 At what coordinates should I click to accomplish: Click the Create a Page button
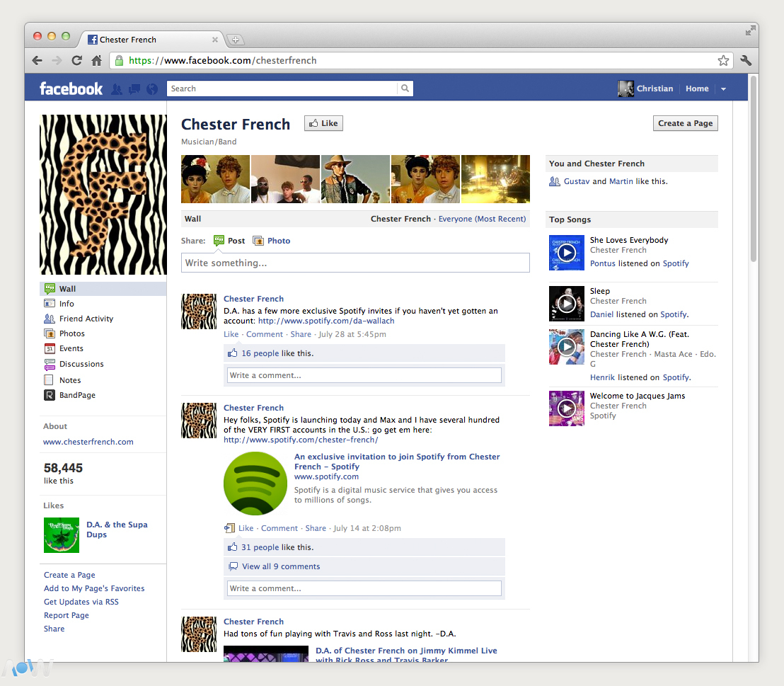[685, 123]
